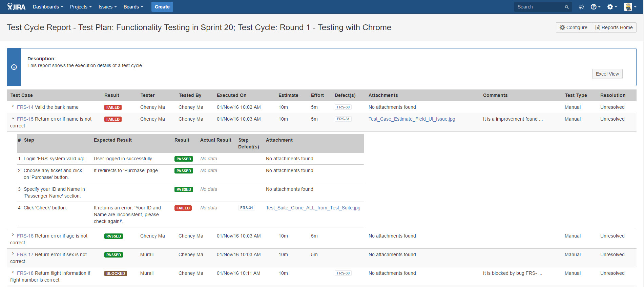644x287 pixels.
Task: Click the Executed On column header
Action: [232, 95]
